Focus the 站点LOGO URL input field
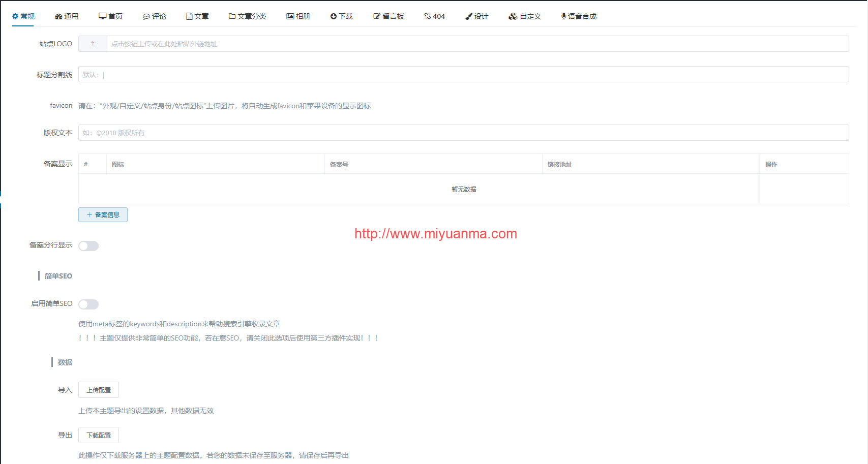This screenshot has height=464, width=868. (477, 44)
